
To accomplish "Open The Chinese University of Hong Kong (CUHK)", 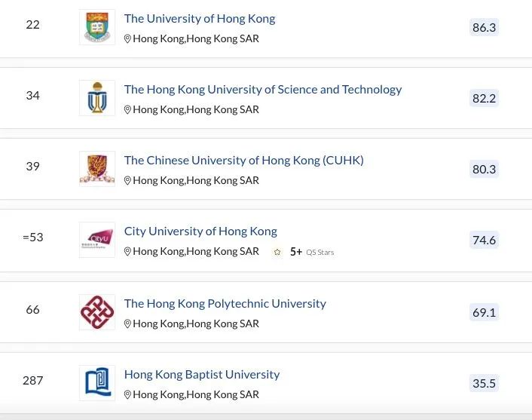I will [x=244, y=161].
